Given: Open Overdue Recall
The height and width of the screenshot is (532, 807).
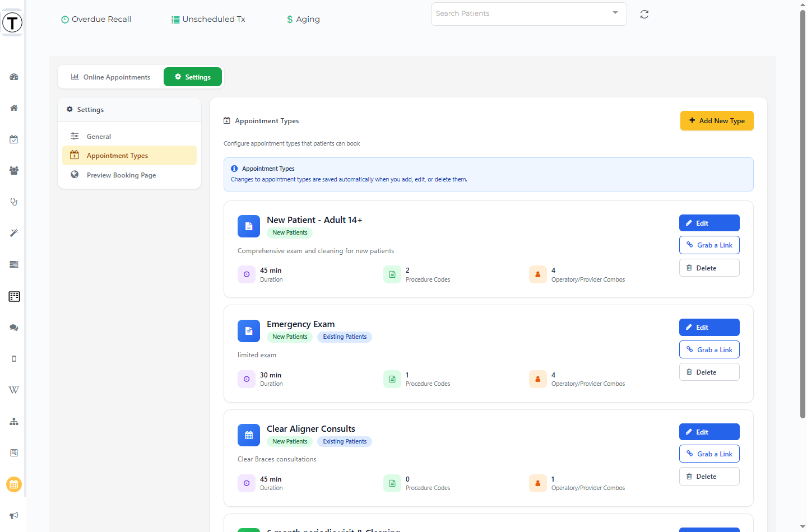Looking at the screenshot, I should (x=96, y=19).
